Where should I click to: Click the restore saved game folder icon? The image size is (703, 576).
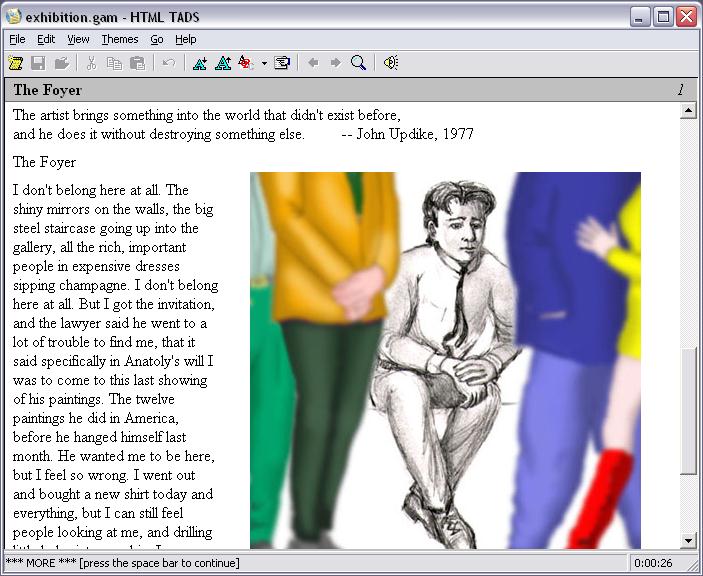click(x=61, y=63)
